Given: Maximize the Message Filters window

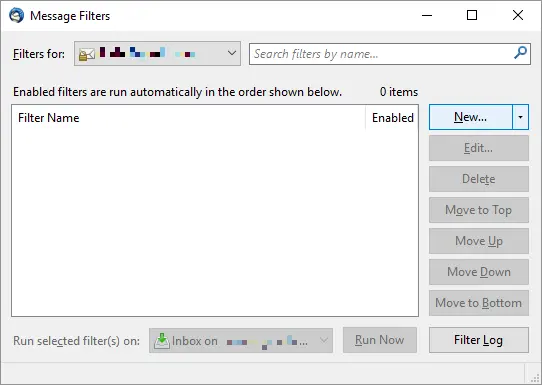Looking at the screenshot, I should [472, 15].
